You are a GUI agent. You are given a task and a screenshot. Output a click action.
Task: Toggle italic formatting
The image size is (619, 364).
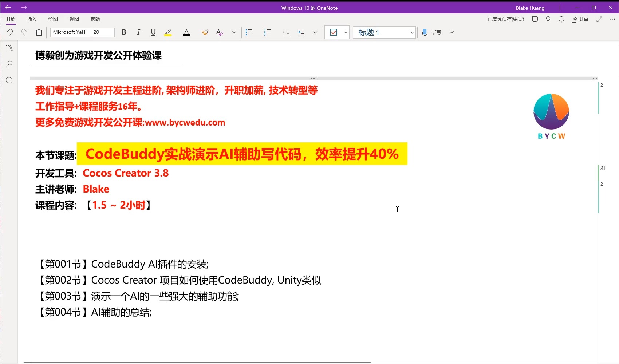tap(139, 32)
